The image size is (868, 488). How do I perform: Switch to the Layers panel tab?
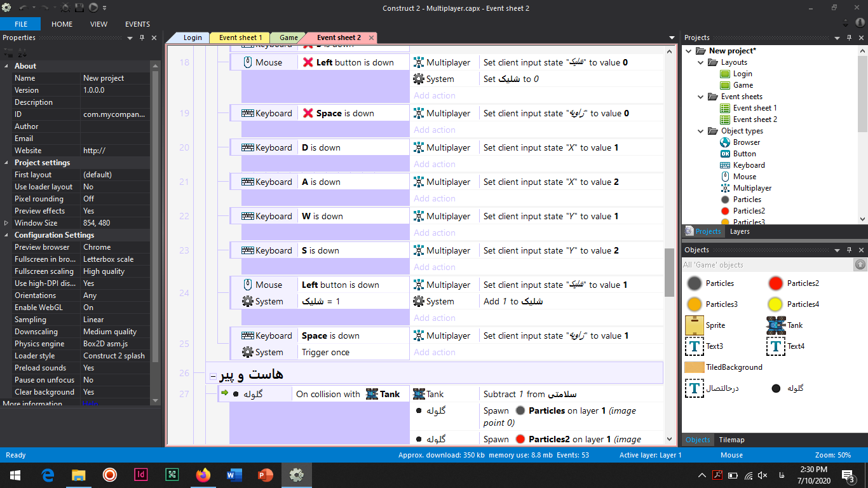(x=740, y=231)
